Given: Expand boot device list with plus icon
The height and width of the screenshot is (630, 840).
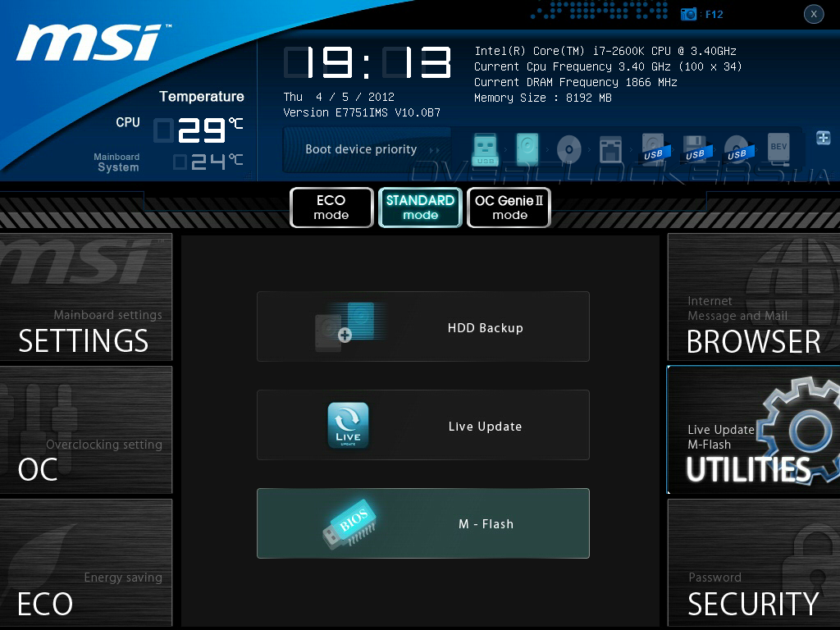Looking at the screenshot, I should click(x=824, y=138).
